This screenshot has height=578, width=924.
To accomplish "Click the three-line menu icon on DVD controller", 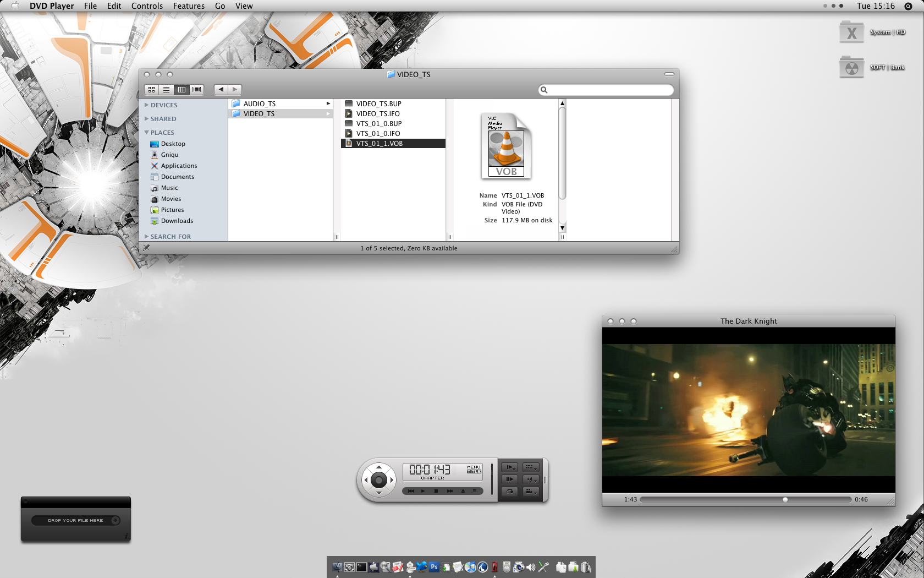I will coord(475,491).
